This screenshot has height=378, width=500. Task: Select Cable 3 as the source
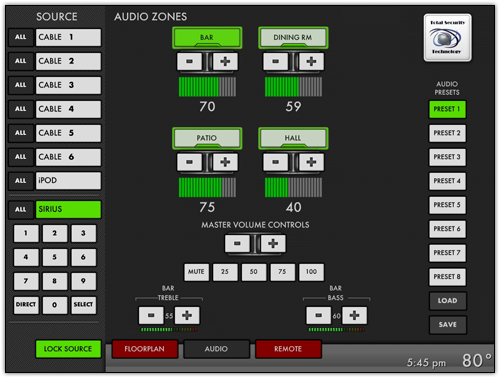(68, 85)
